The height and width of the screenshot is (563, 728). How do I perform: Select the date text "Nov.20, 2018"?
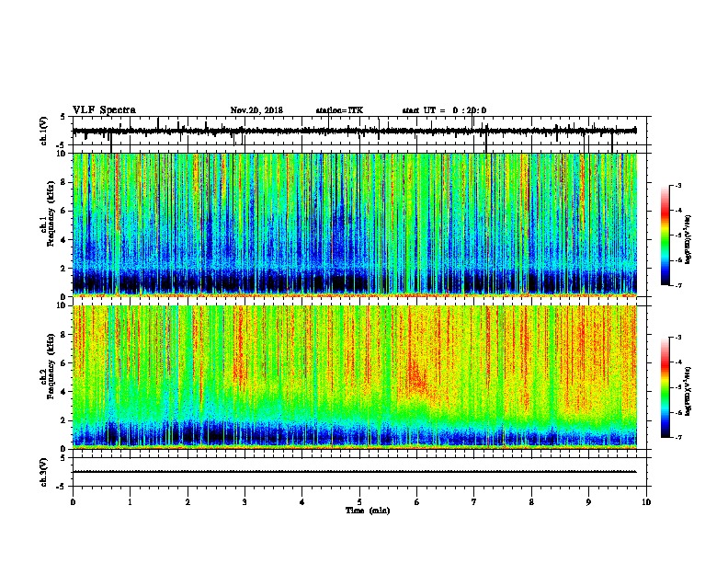tap(256, 110)
